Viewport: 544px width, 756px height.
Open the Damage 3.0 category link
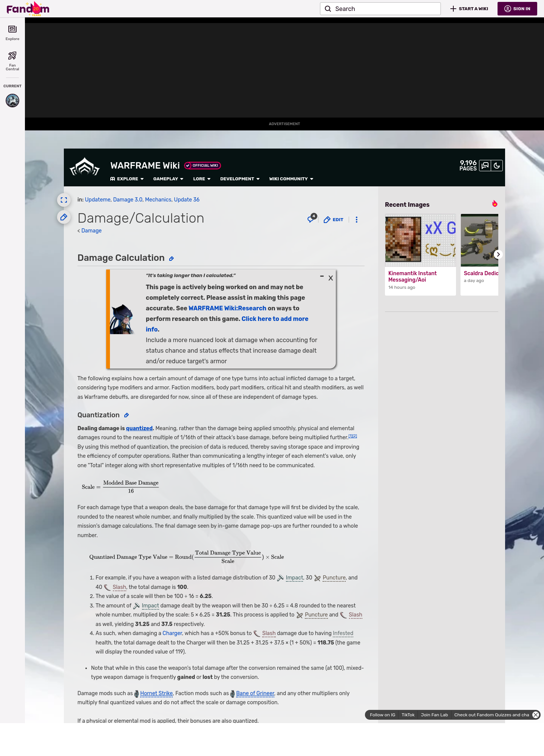pos(128,200)
